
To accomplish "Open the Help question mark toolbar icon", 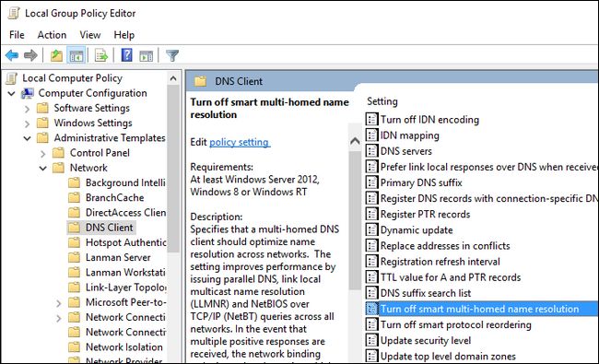I will pyautogui.click(x=126, y=56).
